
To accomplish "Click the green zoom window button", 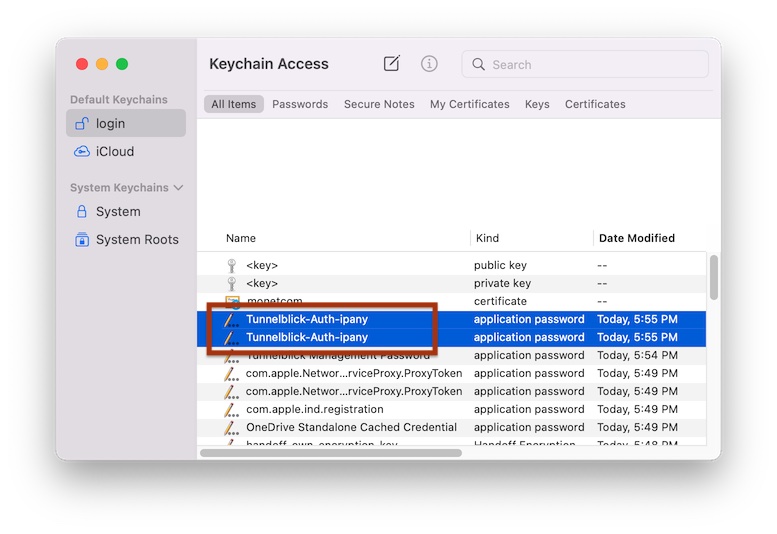I will click(x=122, y=64).
